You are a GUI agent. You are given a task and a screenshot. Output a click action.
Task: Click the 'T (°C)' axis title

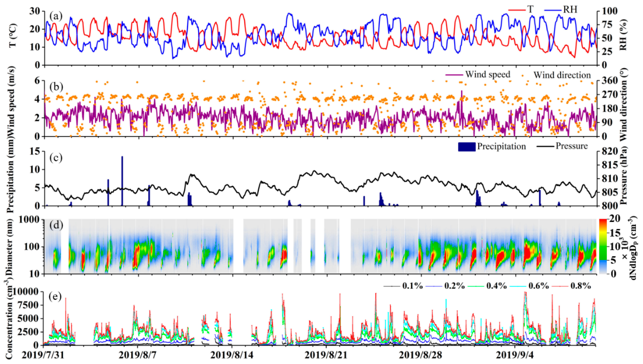point(13,35)
